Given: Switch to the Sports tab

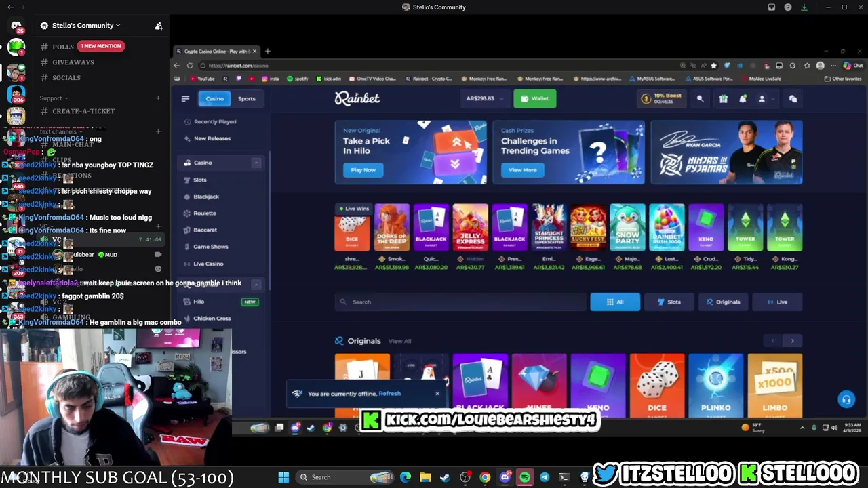Looking at the screenshot, I should click(x=246, y=99).
